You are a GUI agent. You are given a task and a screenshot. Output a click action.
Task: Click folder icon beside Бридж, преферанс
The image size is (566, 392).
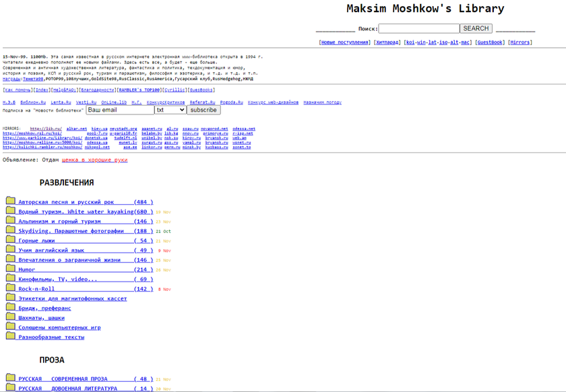[11, 307]
